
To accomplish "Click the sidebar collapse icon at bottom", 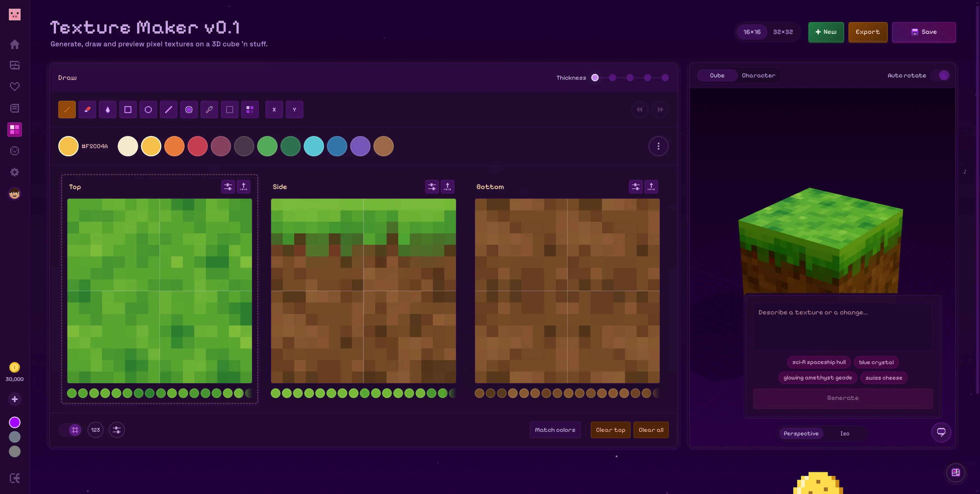I will [x=15, y=478].
